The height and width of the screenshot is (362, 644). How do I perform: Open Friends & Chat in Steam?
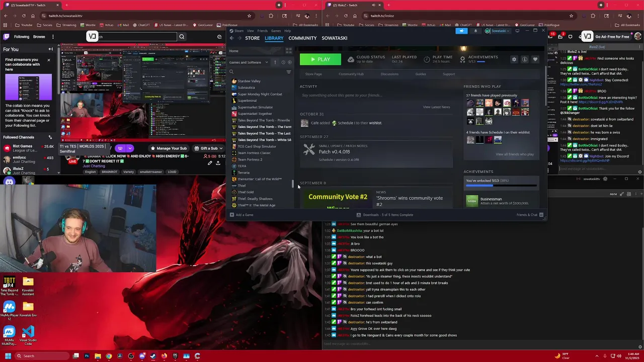530,215
